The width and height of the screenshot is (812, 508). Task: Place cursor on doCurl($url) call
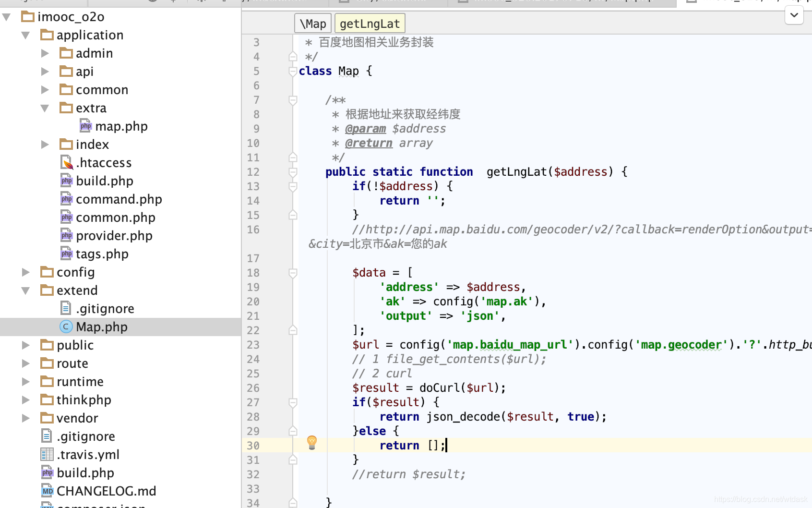(x=459, y=388)
